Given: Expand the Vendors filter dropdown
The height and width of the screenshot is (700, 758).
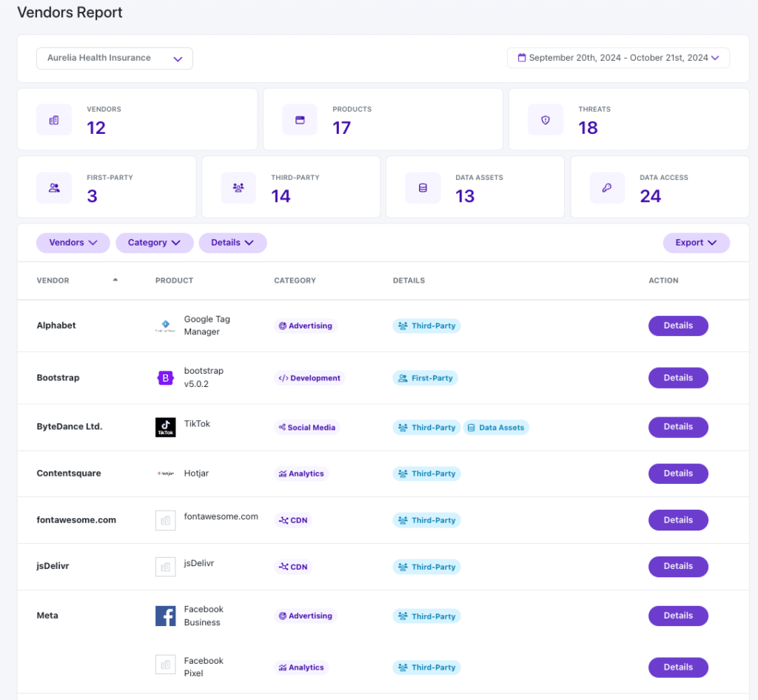Looking at the screenshot, I should 73,243.
